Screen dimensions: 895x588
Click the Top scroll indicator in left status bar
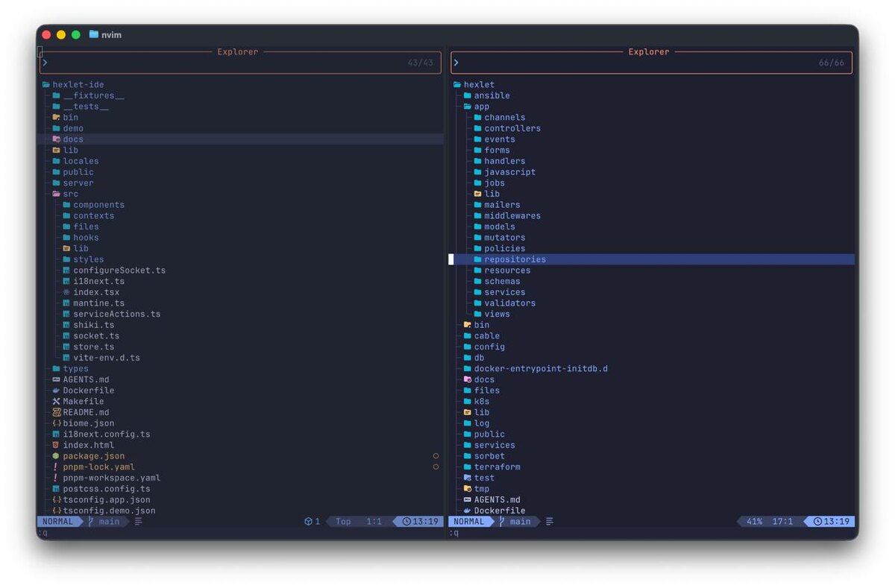point(343,522)
